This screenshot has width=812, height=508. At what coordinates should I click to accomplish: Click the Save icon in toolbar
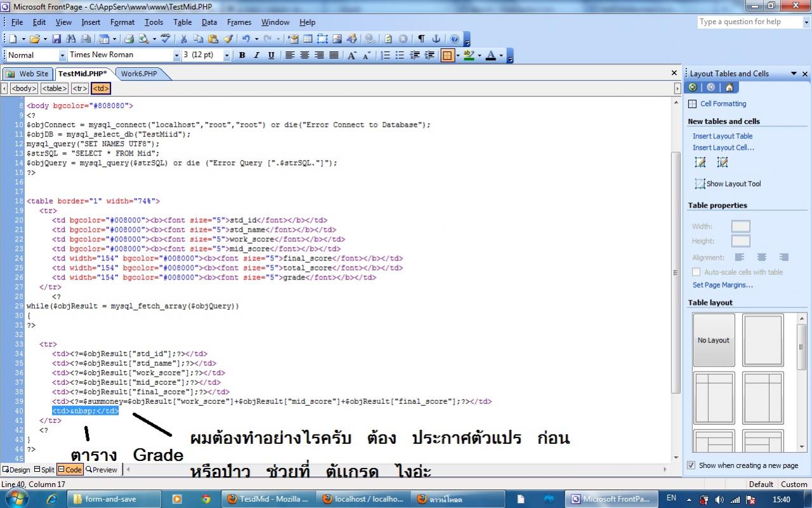[x=56, y=39]
